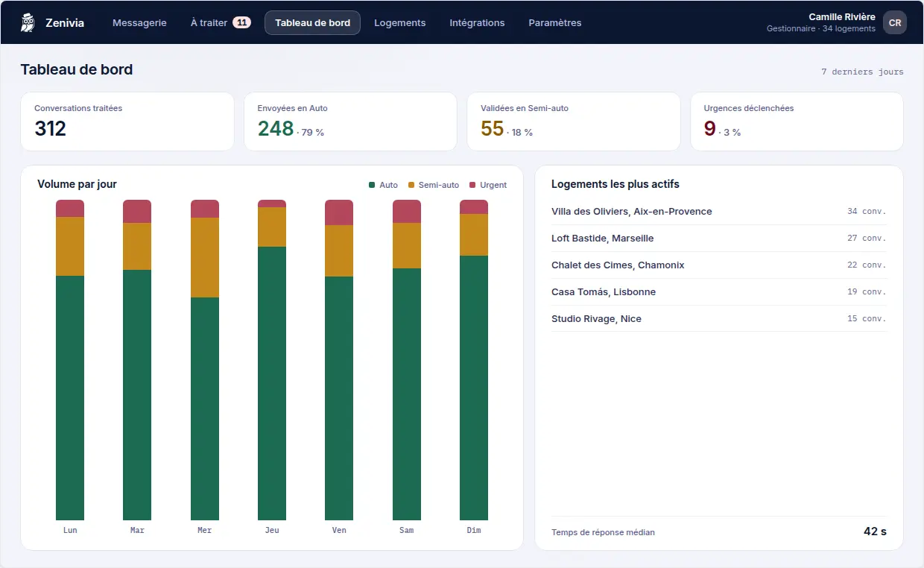Click the 11 badge on À traiter

tap(241, 22)
